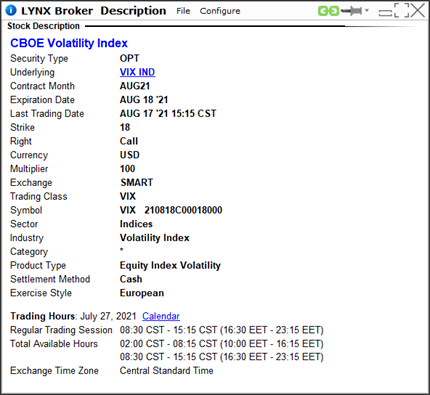
Task: Click the blue info icon in title bar
Action: coord(11,11)
